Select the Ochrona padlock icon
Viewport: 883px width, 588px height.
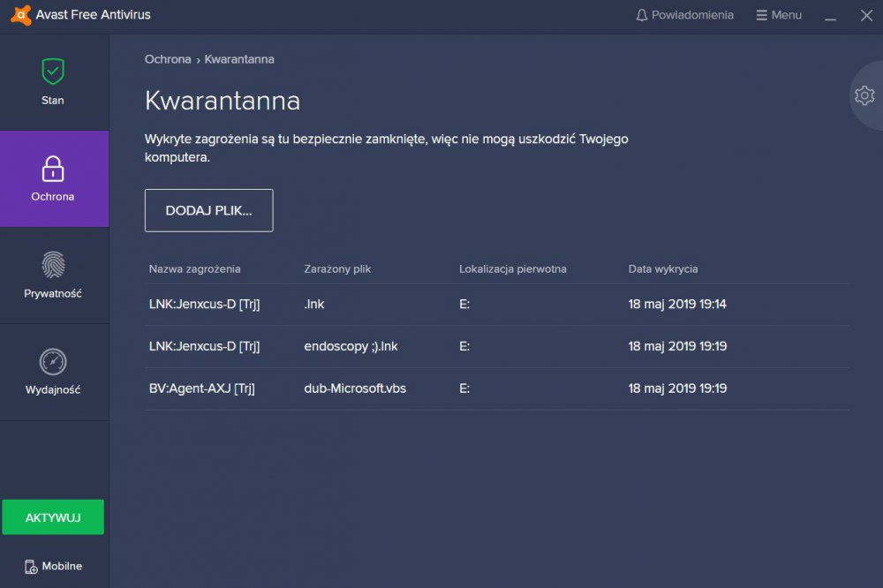53,168
